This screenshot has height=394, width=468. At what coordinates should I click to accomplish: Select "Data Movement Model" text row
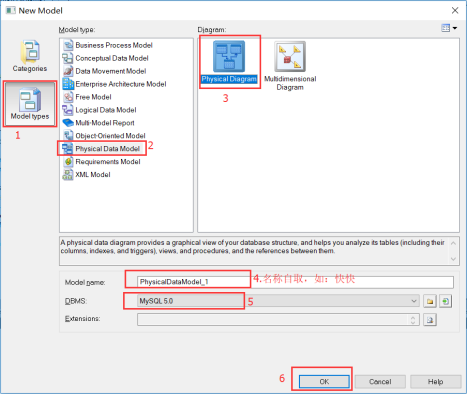tap(111, 71)
